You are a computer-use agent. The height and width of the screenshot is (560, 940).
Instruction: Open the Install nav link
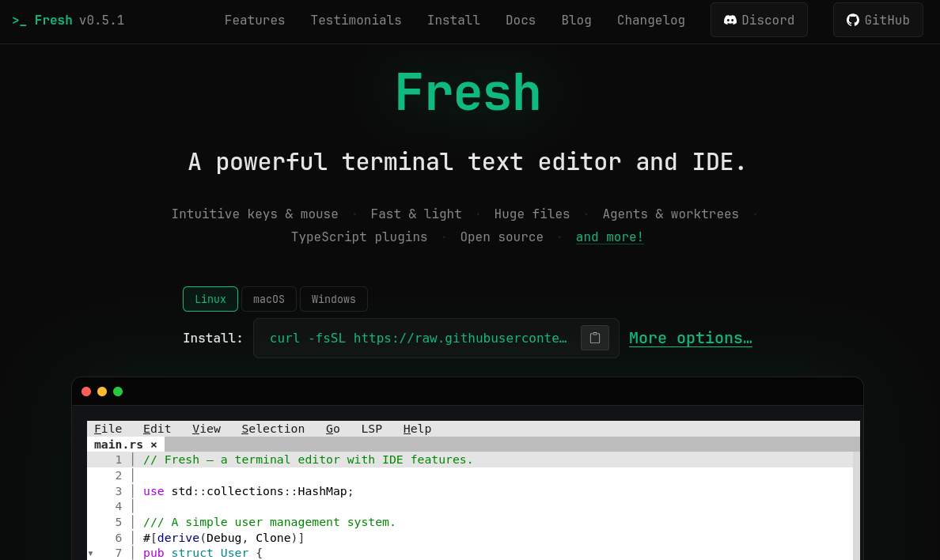point(454,21)
